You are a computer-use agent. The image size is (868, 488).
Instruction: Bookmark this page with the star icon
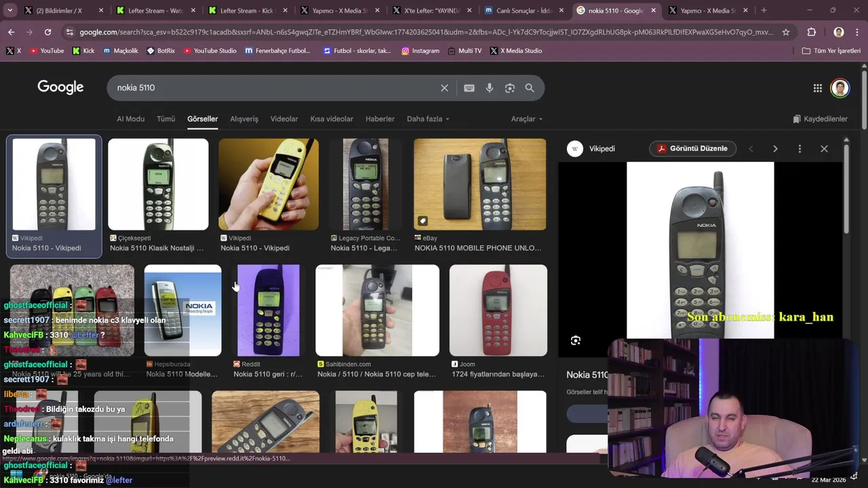coord(786,32)
